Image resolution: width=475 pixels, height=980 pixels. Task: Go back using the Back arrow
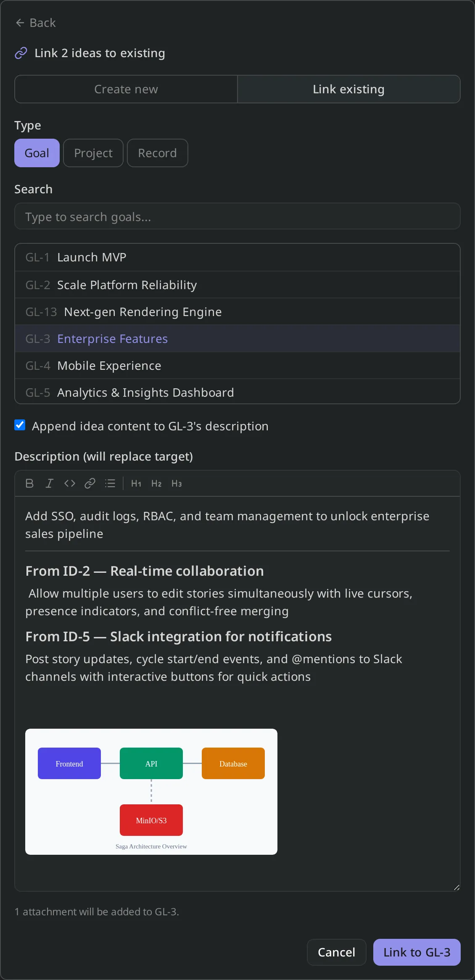click(35, 23)
